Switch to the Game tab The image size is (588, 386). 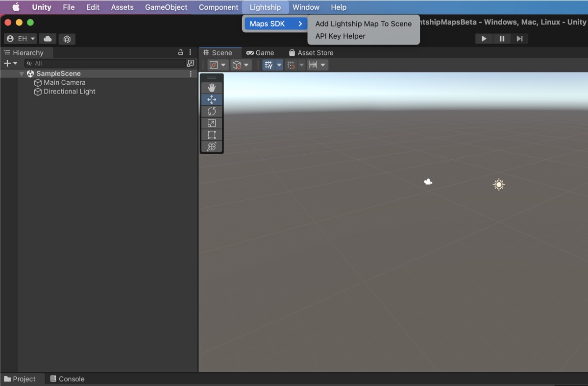point(260,52)
